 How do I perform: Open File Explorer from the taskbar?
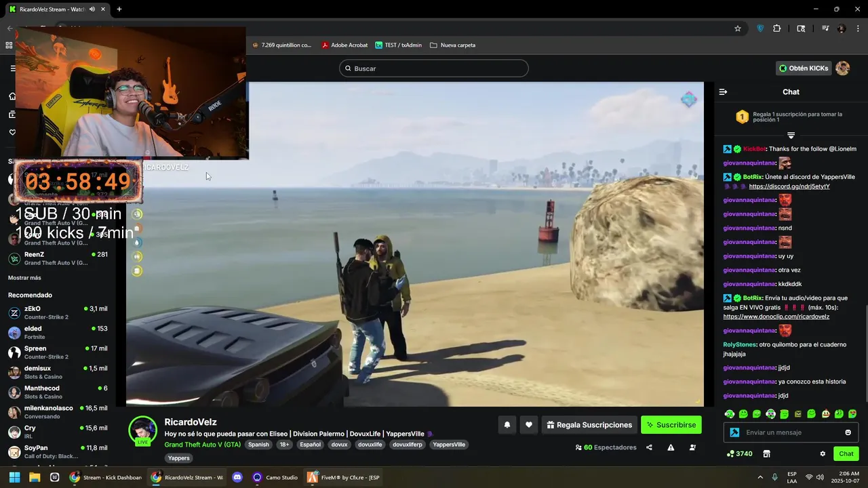click(x=35, y=477)
